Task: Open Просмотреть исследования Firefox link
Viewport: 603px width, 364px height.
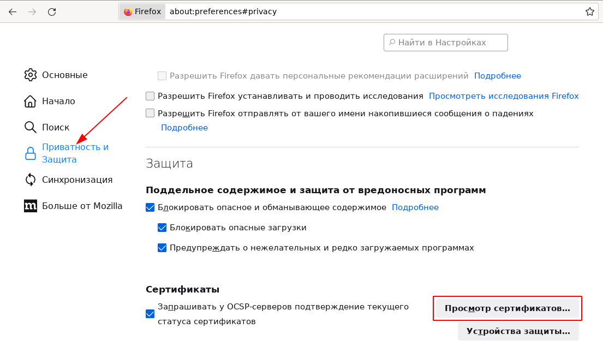Action: click(x=504, y=96)
